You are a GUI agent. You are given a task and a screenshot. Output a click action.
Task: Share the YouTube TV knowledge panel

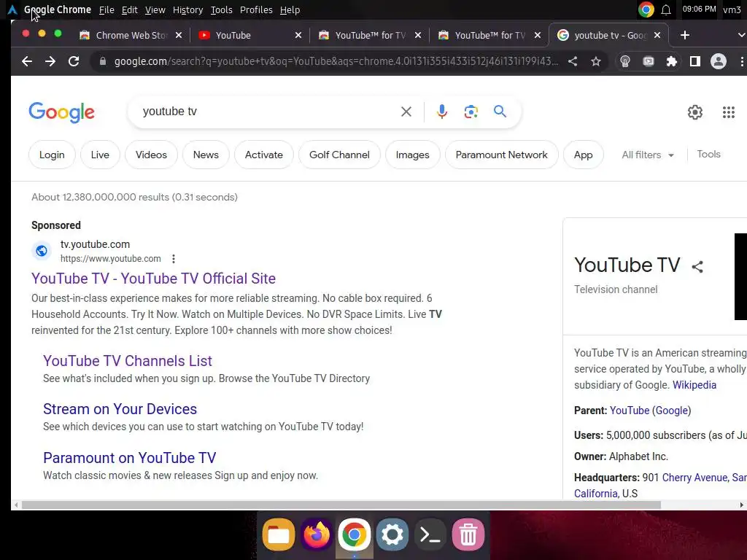click(697, 267)
